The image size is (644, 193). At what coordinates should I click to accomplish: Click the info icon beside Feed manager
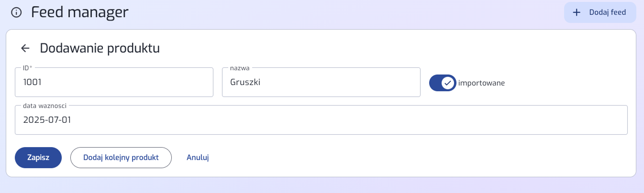16,12
